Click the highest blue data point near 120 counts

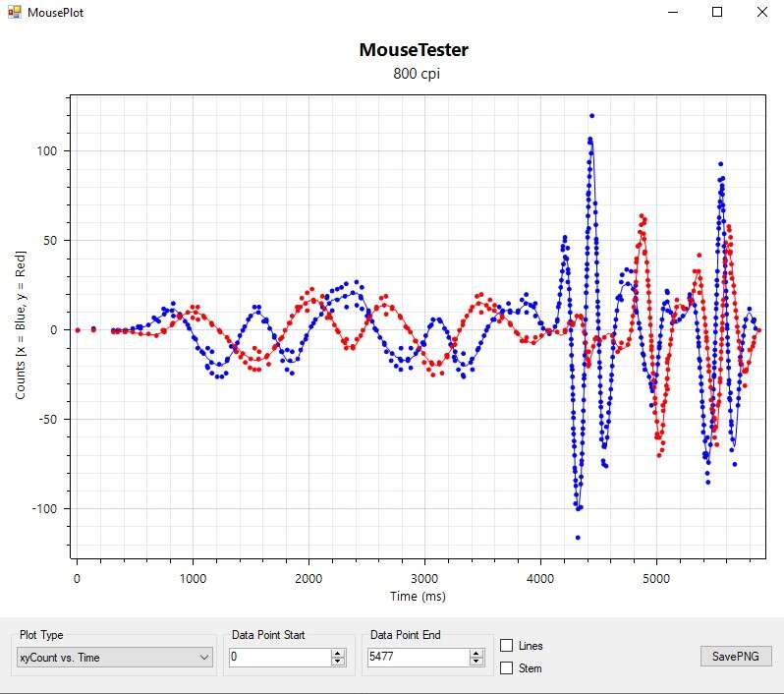click(x=591, y=116)
